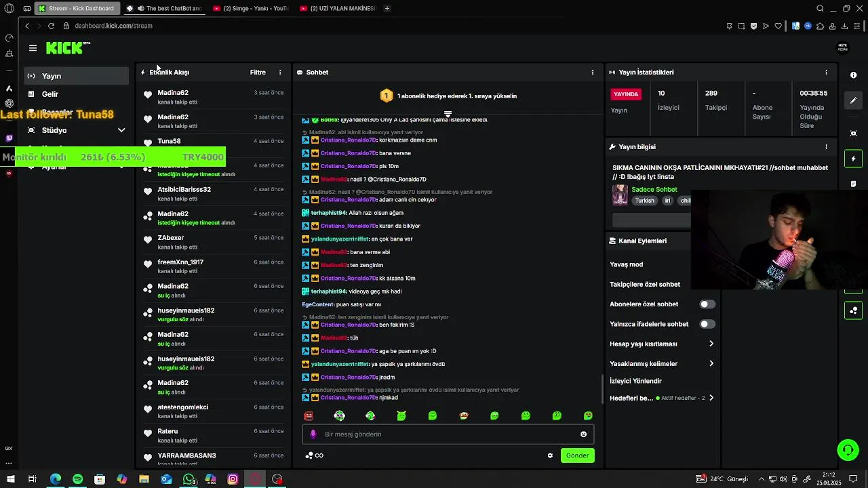Click the camera capture icon in the right rail
The image size is (868, 488).
(853, 134)
